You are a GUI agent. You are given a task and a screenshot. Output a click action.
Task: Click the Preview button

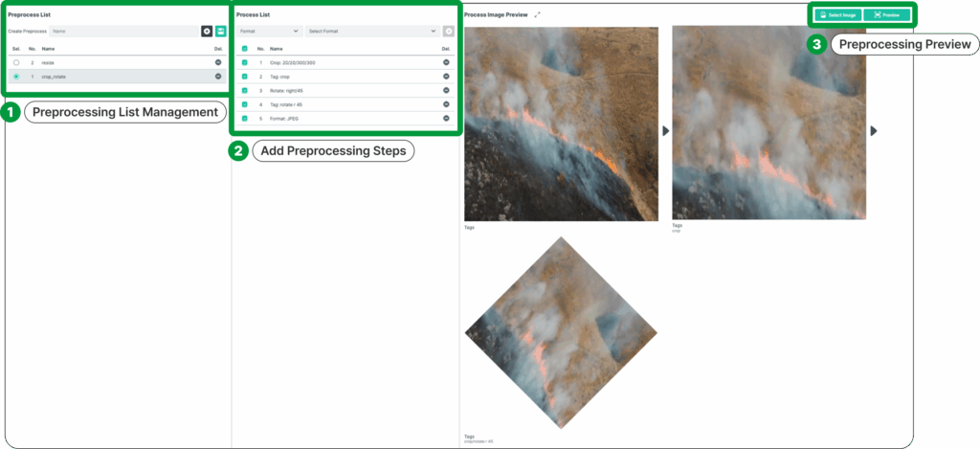[x=886, y=15]
